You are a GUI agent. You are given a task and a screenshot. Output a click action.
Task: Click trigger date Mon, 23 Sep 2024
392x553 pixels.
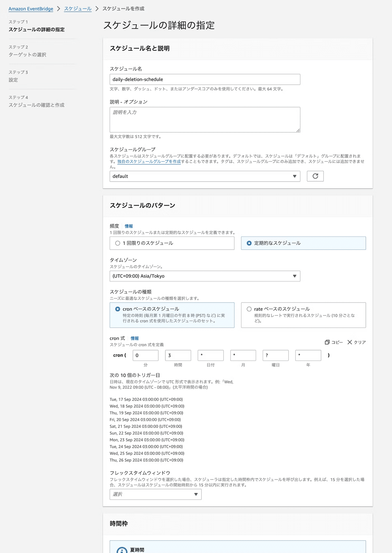tap(147, 440)
